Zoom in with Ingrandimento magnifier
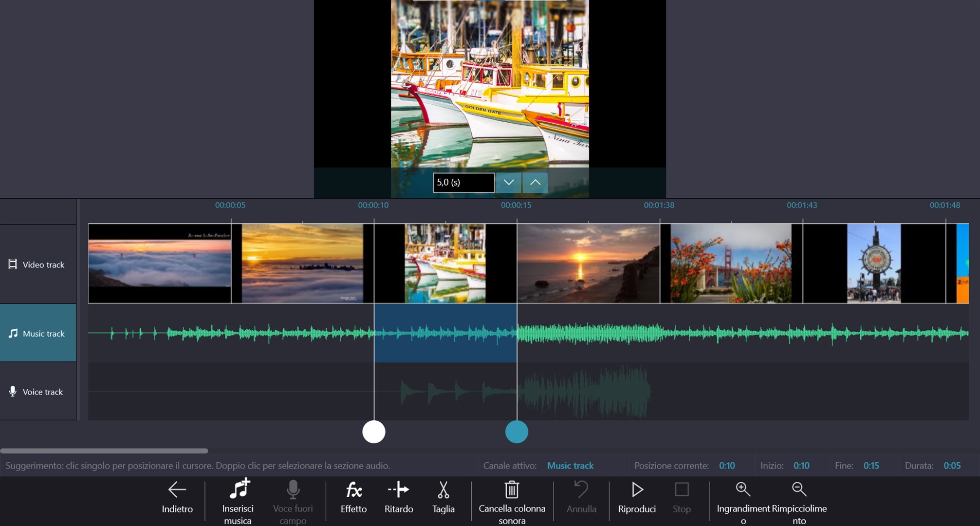The height and width of the screenshot is (526, 980). pos(743,489)
